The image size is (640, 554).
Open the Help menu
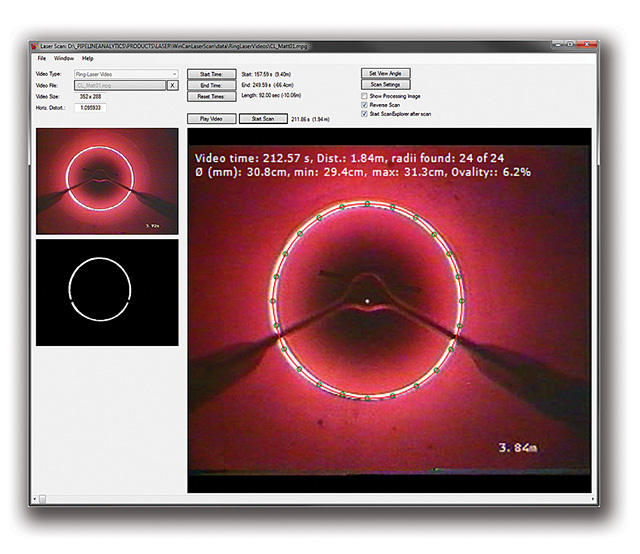(x=88, y=59)
